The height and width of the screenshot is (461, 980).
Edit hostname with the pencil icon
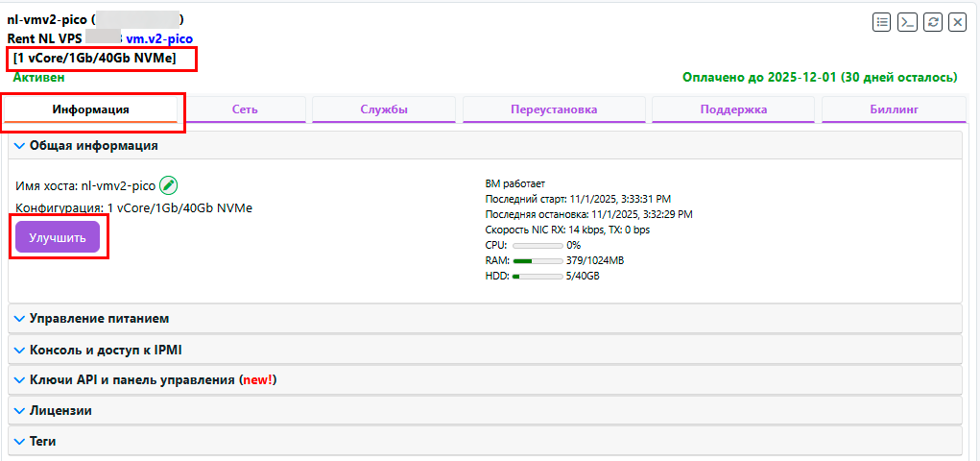point(169,185)
